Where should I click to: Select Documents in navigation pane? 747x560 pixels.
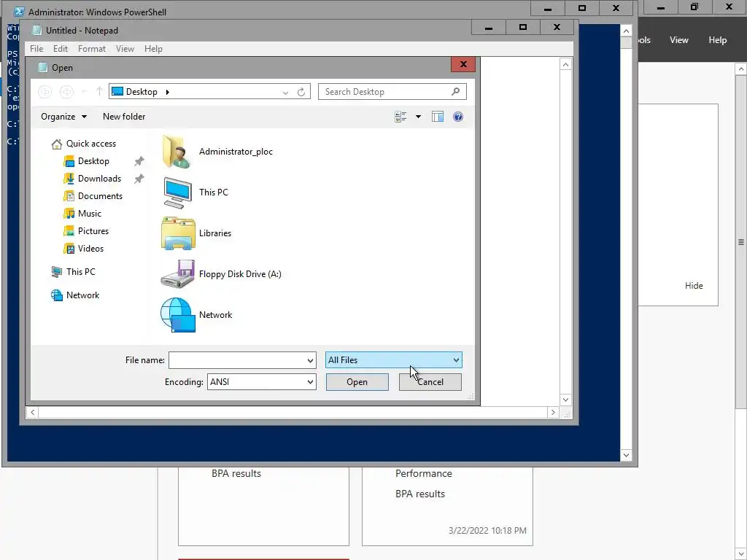click(93, 196)
